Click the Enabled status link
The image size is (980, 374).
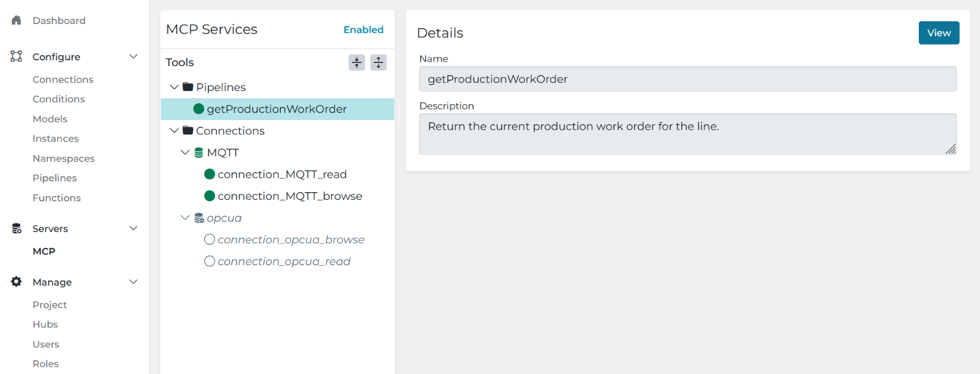pyautogui.click(x=363, y=30)
